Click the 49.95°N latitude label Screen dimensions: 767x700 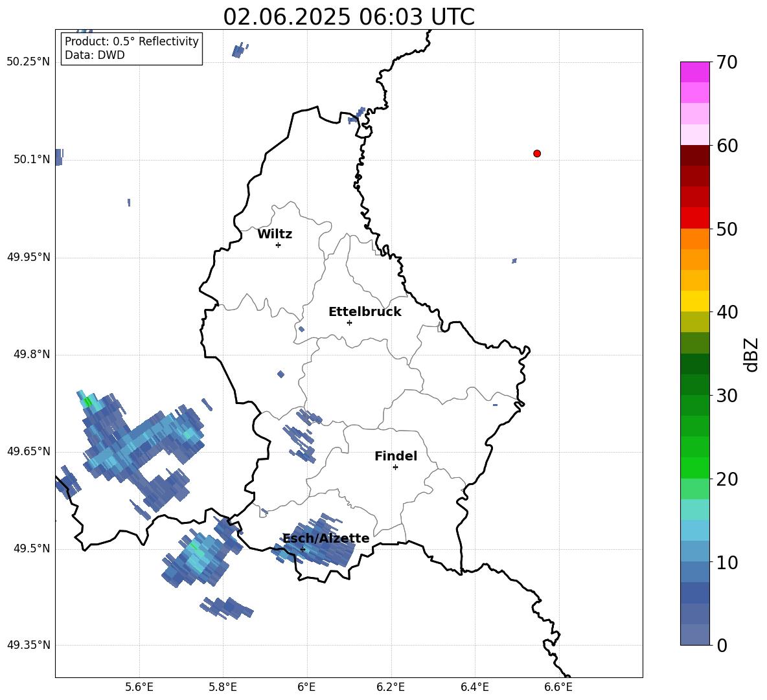pos(29,257)
